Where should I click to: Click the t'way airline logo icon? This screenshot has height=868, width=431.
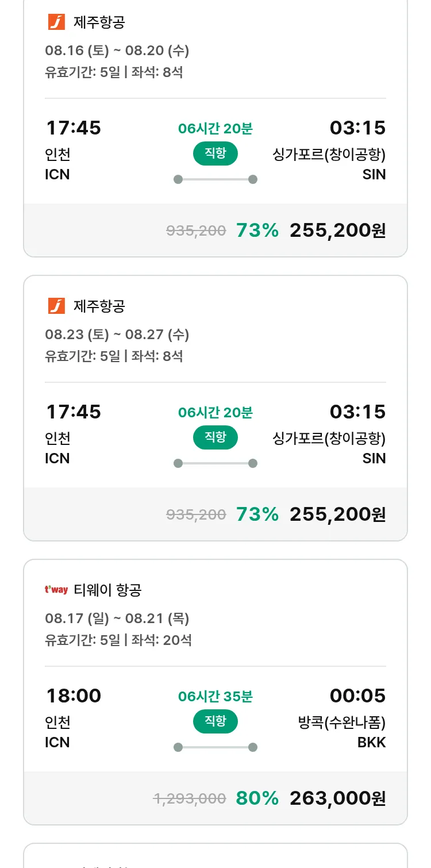pyautogui.click(x=56, y=590)
